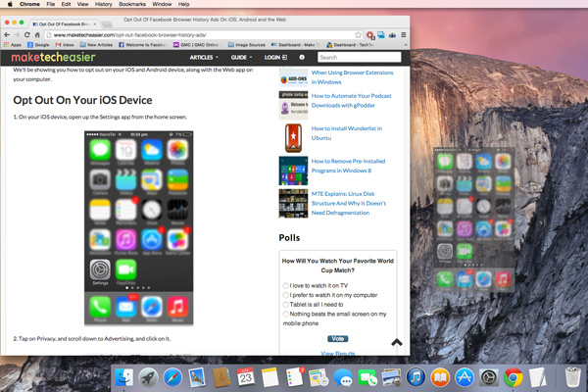
Task: Open the Contacts book in Dock
Action: pyautogui.click(x=221, y=377)
